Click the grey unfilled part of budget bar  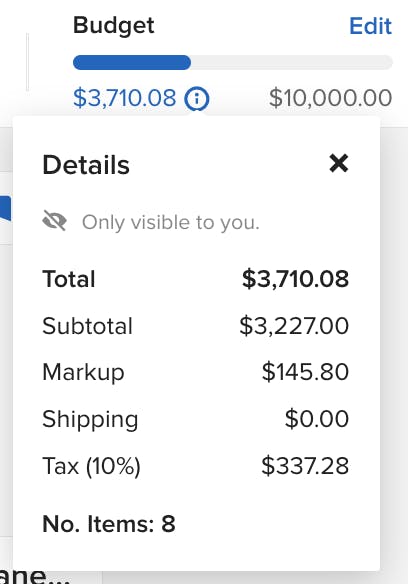point(292,63)
